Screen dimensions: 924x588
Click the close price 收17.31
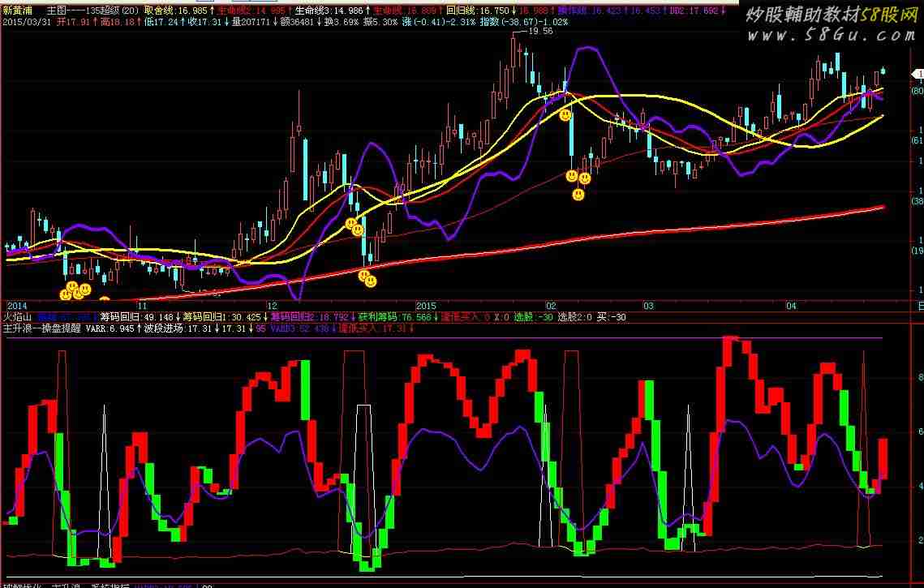coord(204,22)
